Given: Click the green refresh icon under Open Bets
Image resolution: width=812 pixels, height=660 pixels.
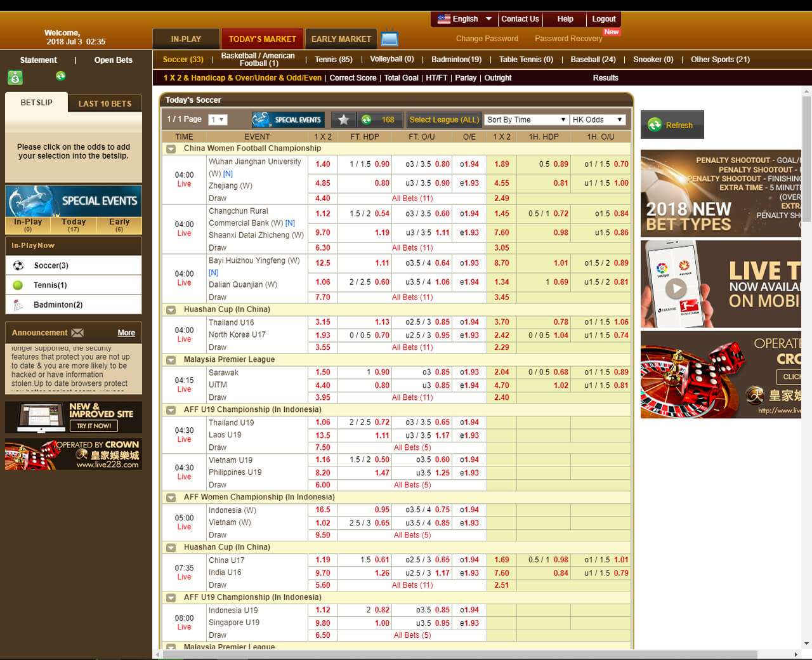Looking at the screenshot, I should (60, 76).
